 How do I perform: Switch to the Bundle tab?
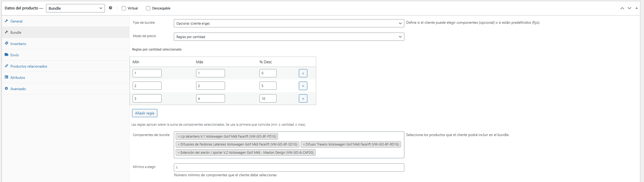[66, 33]
